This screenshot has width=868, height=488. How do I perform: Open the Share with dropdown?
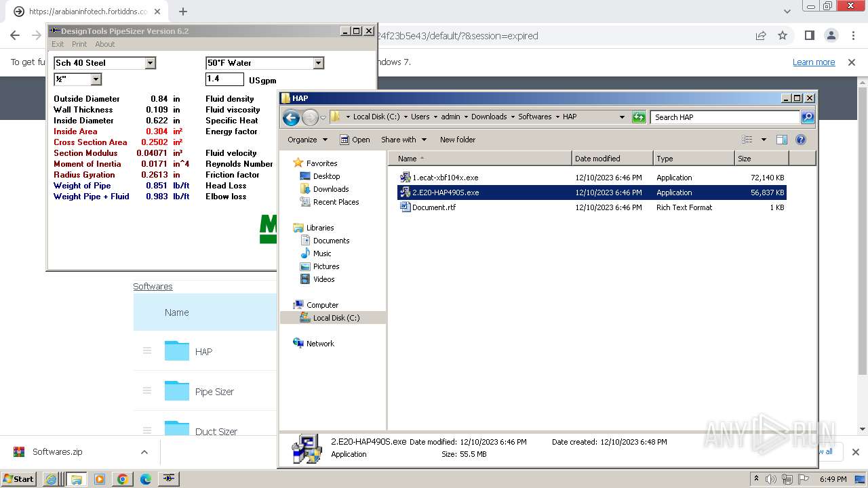tap(403, 140)
